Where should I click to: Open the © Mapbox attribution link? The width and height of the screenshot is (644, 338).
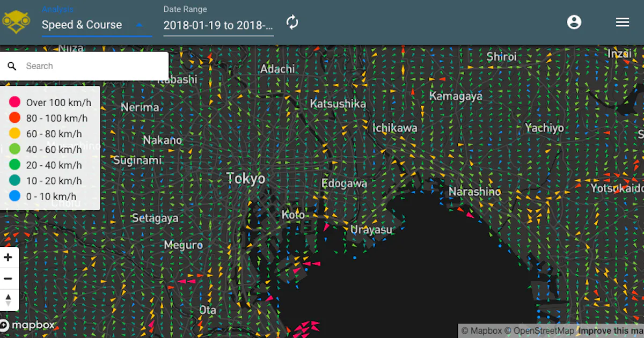click(x=481, y=331)
